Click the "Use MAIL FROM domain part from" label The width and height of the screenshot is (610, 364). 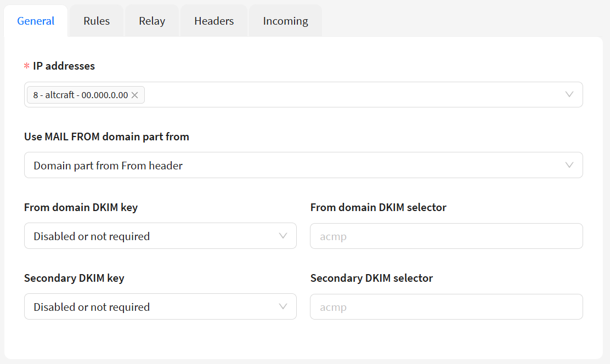tap(106, 136)
